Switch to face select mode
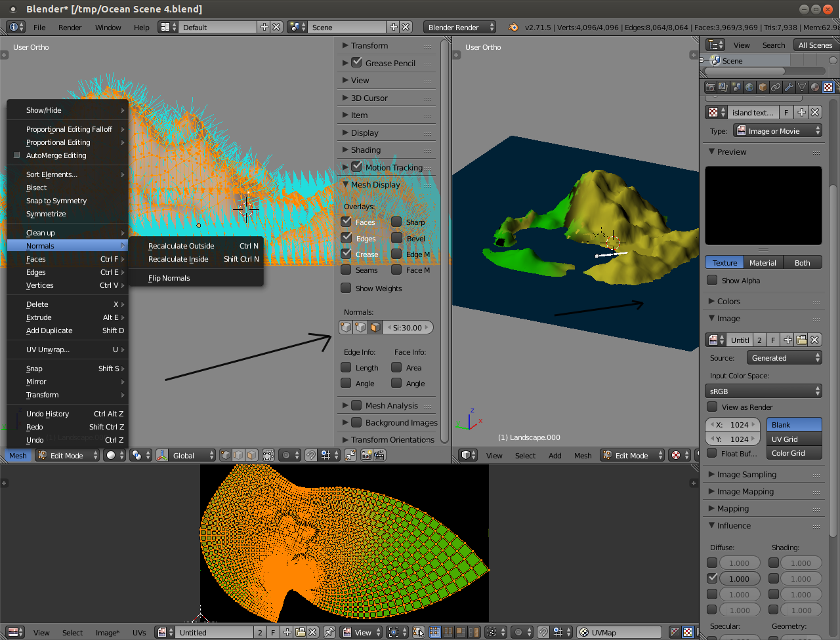 pos(251,455)
